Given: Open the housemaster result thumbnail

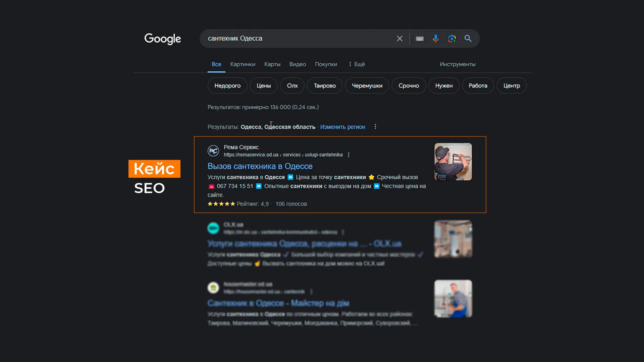Looking at the screenshot, I should [453, 299].
